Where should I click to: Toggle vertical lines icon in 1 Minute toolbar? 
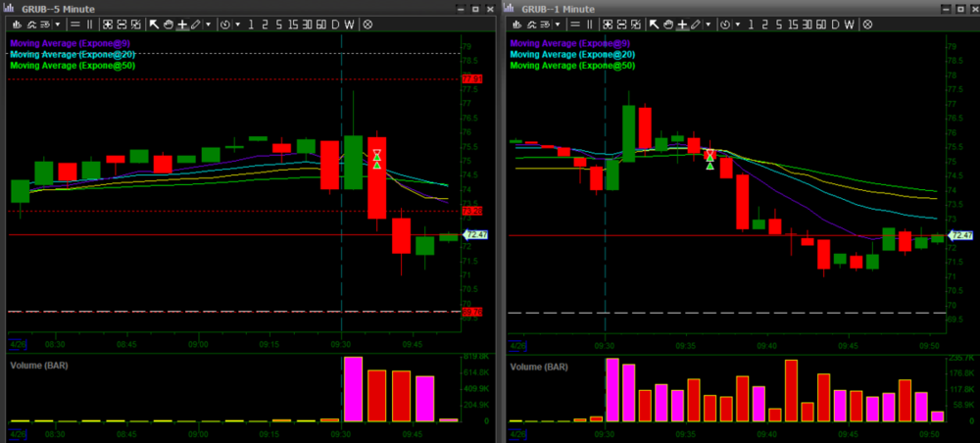[x=590, y=24]
